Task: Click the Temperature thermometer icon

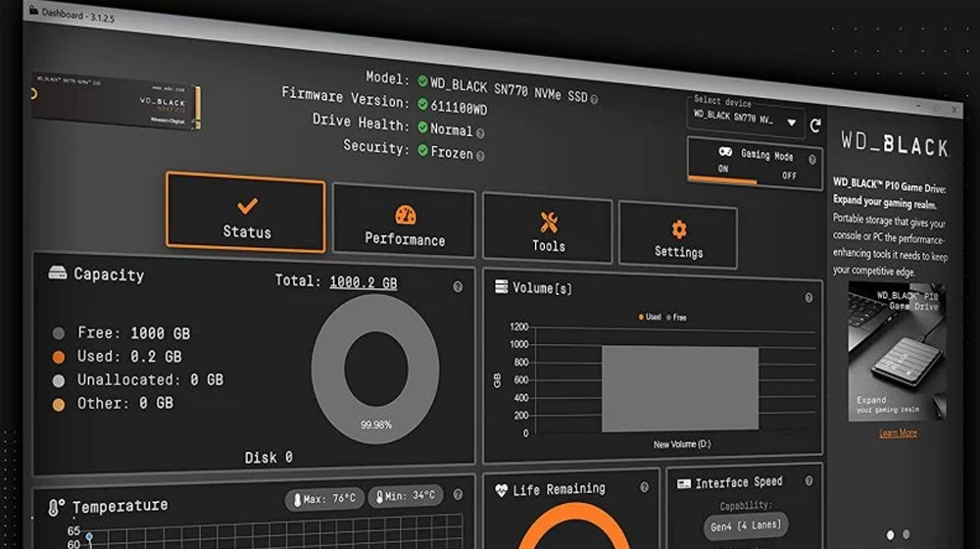Action: (56, 507)
